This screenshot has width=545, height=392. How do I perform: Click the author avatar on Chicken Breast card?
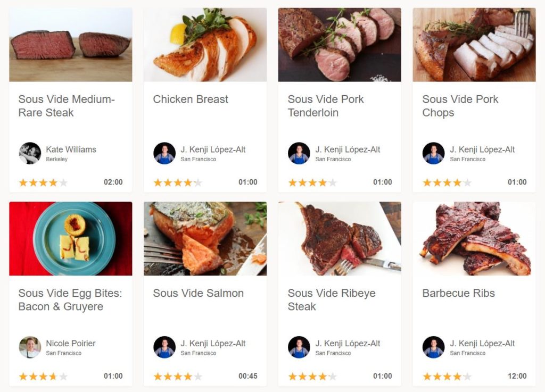pyautogui.click(x=164, y=153)
